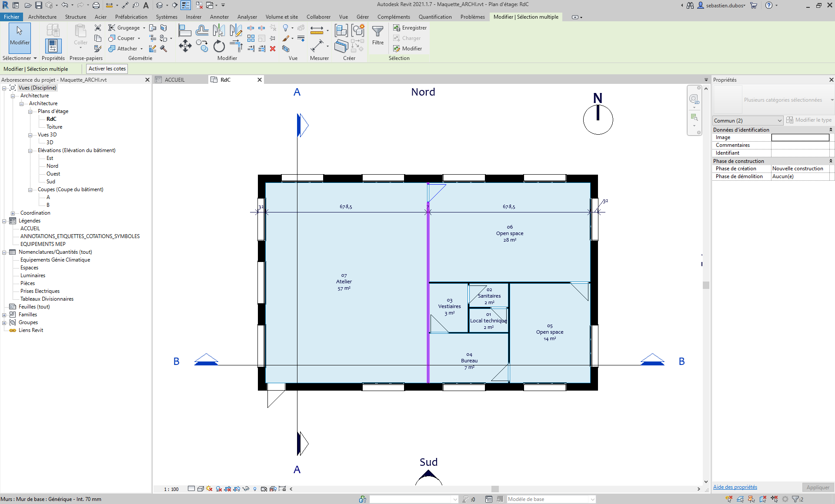Expand the Coordination tree node
This screenshot has height=504, width=835.
[x=13, y=213]
